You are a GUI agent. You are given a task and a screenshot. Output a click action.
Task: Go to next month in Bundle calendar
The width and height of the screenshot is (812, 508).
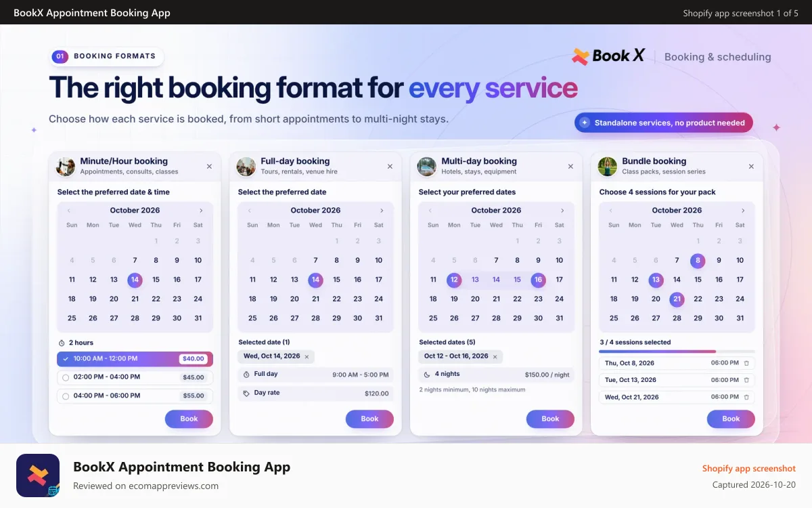[x=743, y=211]
